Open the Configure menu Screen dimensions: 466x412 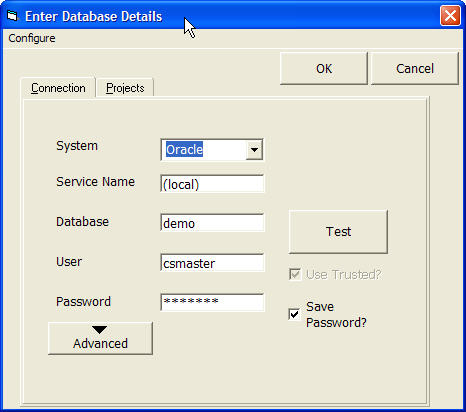32,38
